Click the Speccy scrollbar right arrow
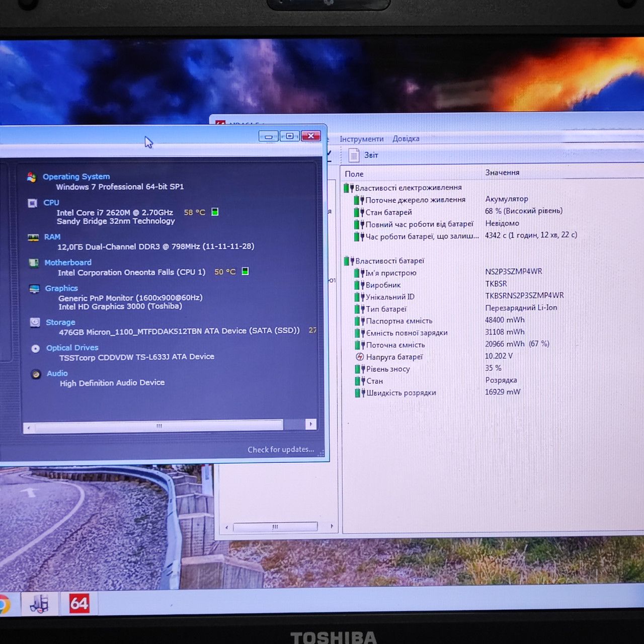This screenshot has width=644, height=644. pyautogui.click(x=311, y=424)
